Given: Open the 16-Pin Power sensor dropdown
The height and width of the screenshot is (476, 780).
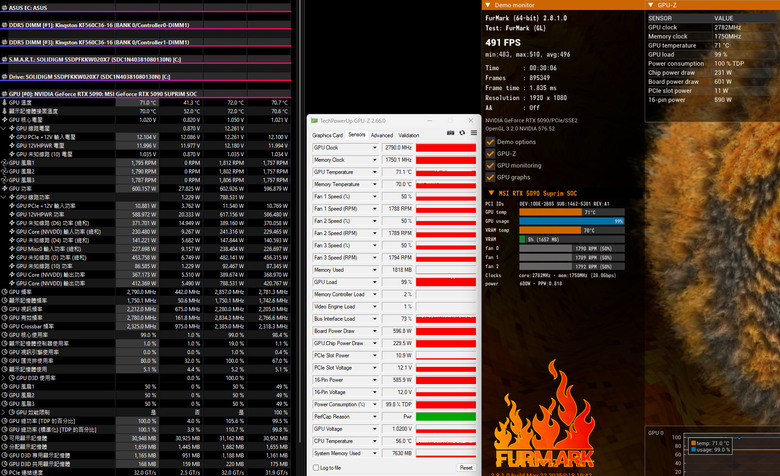Looking at the screenshot, I should (375, 380).
